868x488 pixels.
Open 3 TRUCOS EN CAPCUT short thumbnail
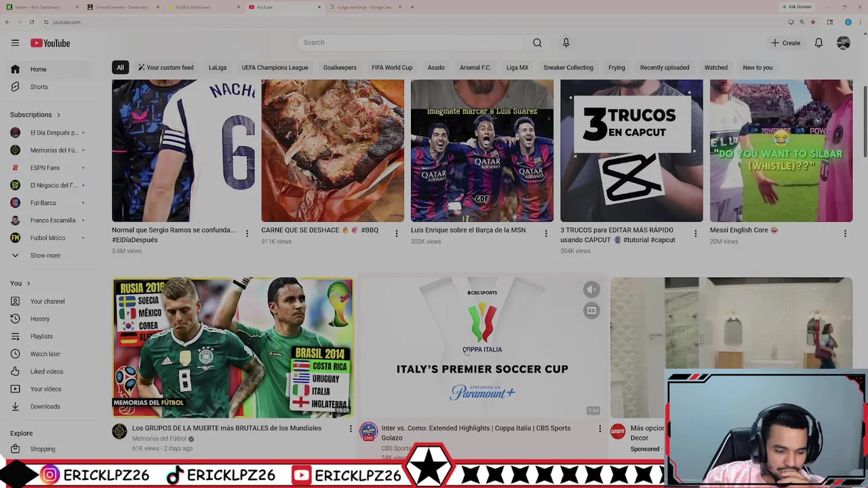(631, 150)
